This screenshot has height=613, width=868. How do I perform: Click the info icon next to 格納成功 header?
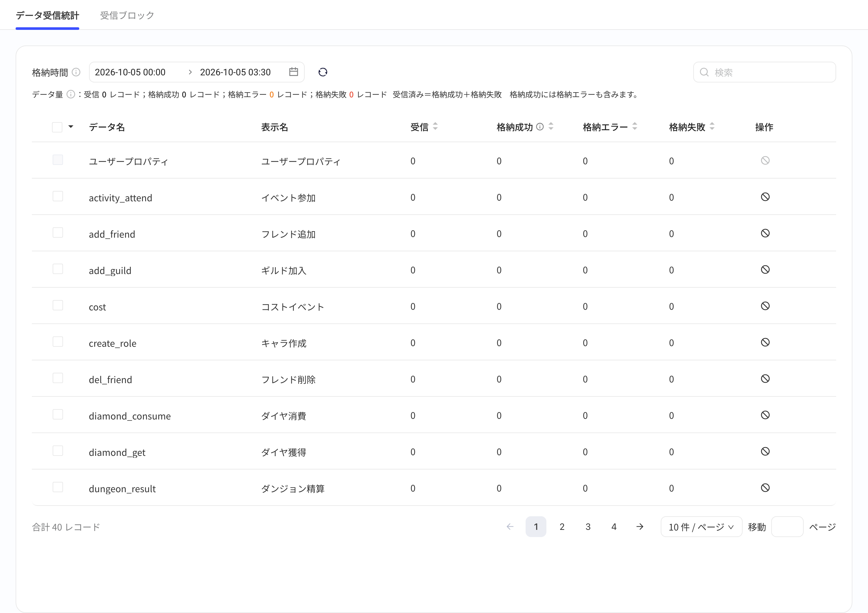[540, 127]
